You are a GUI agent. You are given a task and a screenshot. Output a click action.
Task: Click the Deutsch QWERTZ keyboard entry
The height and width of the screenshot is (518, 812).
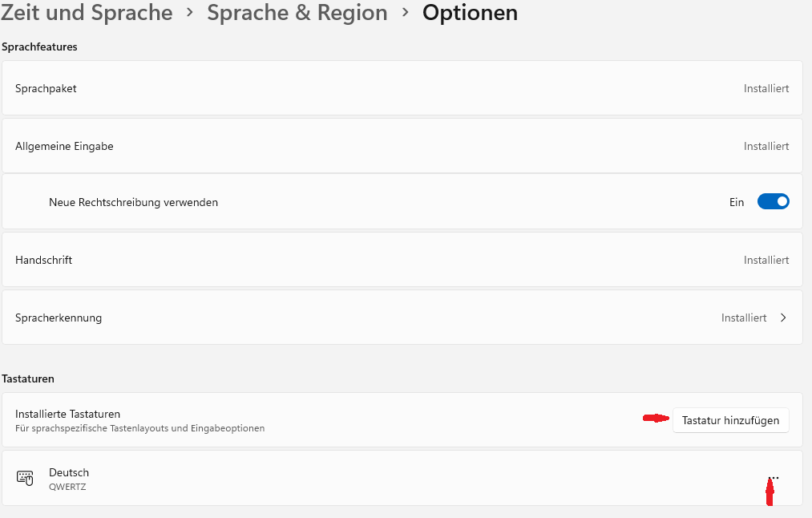[402, 478]
